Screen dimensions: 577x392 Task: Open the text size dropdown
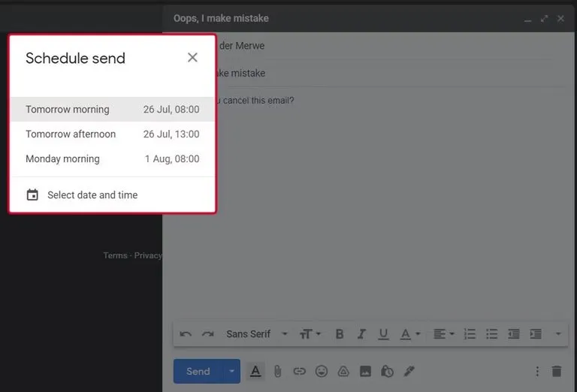(x=310, y=334)
